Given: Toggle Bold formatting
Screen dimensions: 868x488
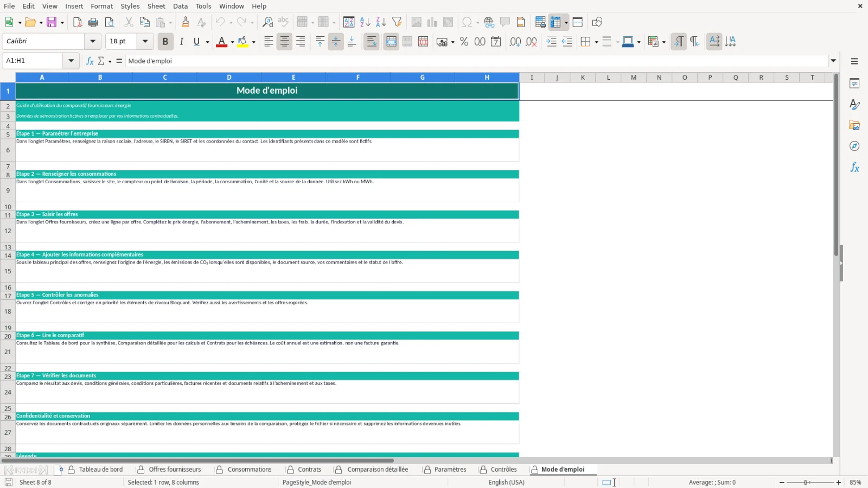Looking at the screenshot, I should click(165, 42).
